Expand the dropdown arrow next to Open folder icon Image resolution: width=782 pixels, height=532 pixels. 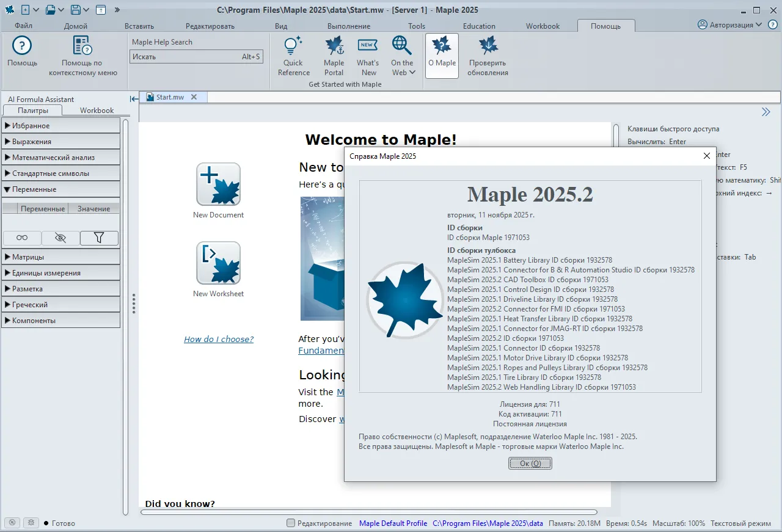61,10
